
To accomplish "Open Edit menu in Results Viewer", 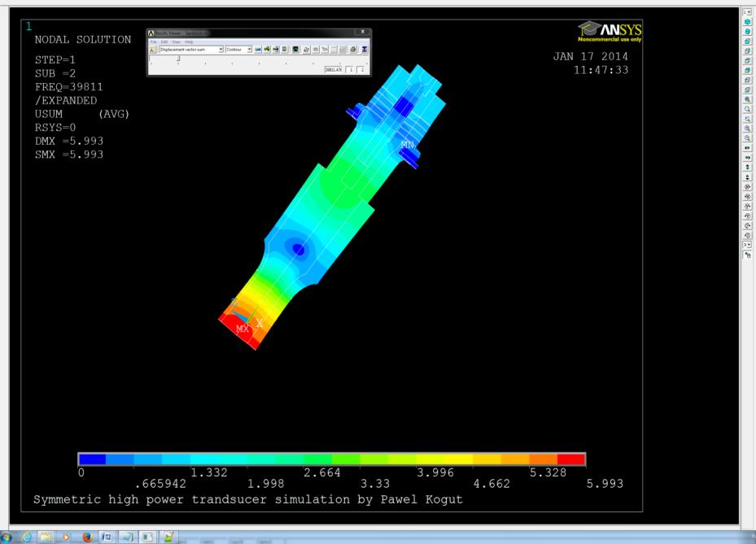I will pos(164,42).
